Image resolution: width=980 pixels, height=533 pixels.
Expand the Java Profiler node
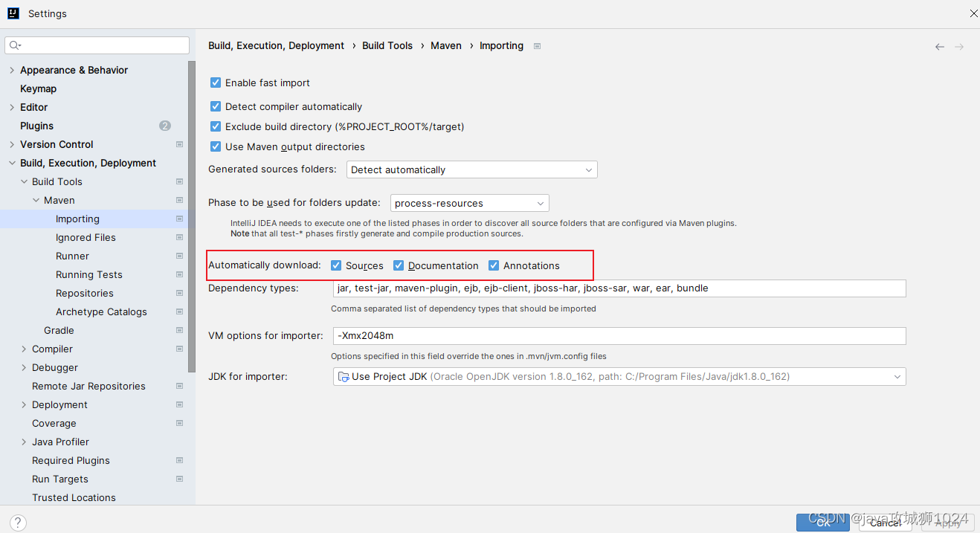click(24, 442)
